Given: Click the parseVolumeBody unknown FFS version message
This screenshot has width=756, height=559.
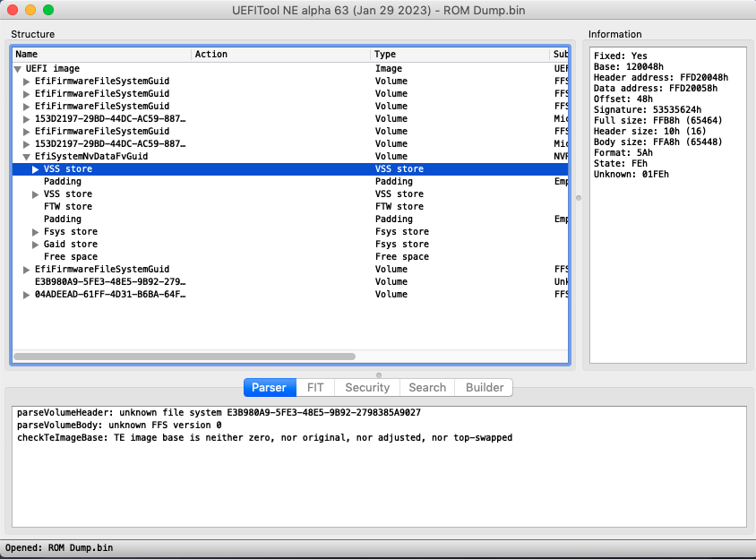Looking at the screenshot, I should click(119, 426).
